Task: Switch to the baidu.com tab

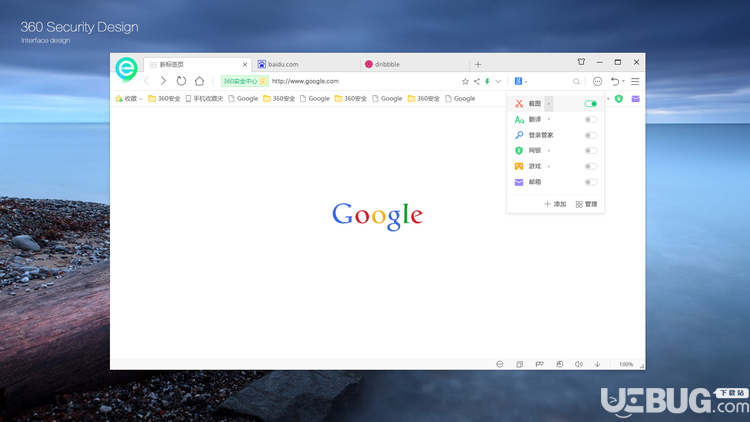Action: coord(306,64)
